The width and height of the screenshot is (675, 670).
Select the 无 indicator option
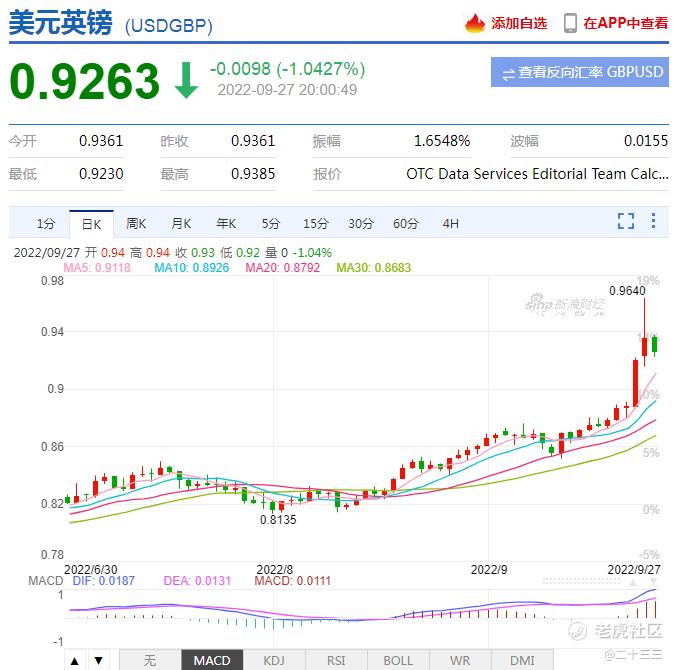point(150,661)
